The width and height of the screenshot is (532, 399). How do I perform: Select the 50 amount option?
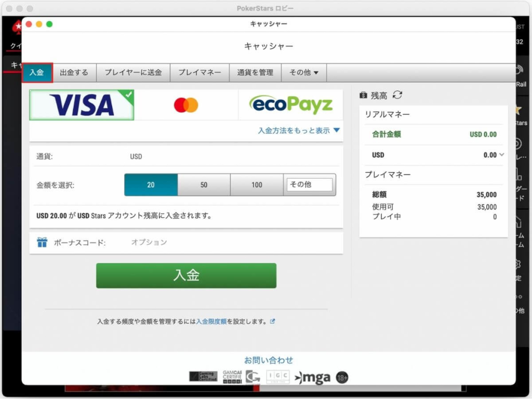click(204, 185)
